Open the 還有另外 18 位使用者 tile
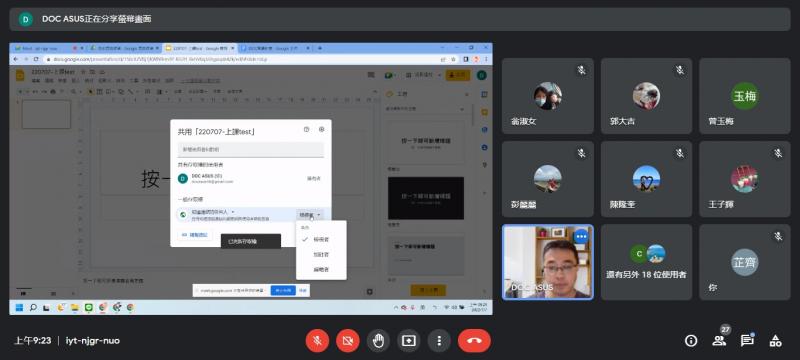The width and height of the screenshot is (800, 360). click(x=646, y=262)
